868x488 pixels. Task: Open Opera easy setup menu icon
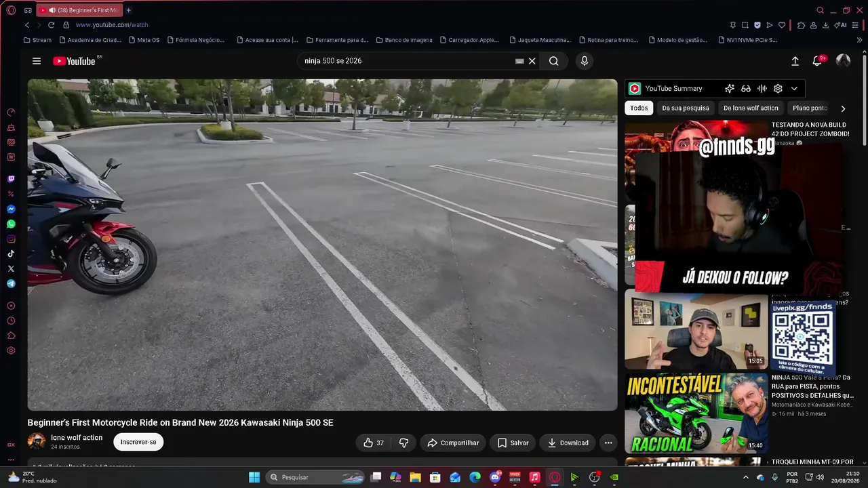click(856, 25)
